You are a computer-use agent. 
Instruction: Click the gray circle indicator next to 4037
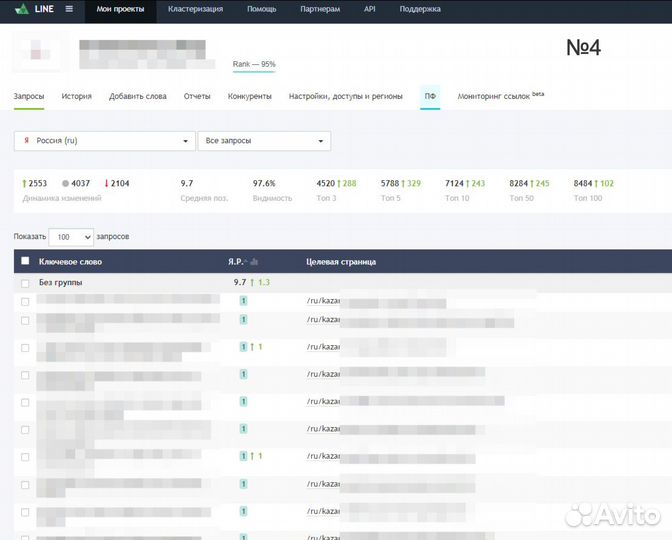[65, 184]
